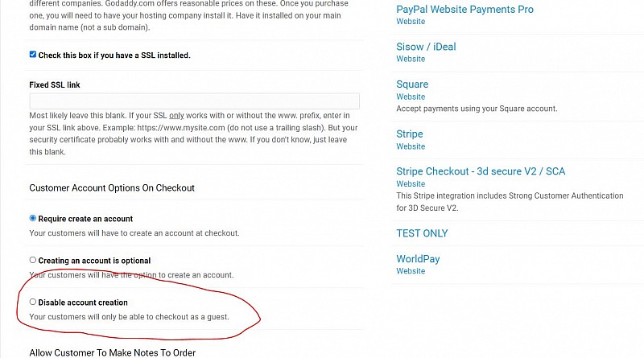
Task: Follow Website link under Square
Action: tap(411, 97)
